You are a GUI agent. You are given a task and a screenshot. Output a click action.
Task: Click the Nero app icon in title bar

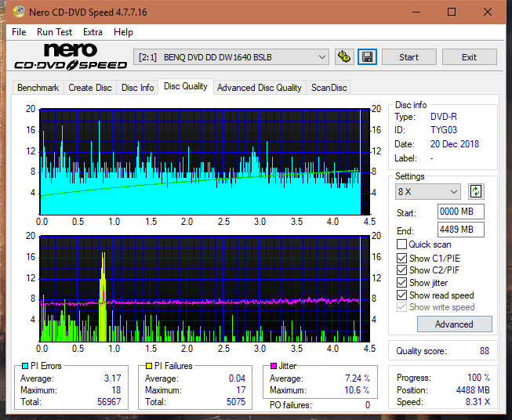[x=19, y=12]
